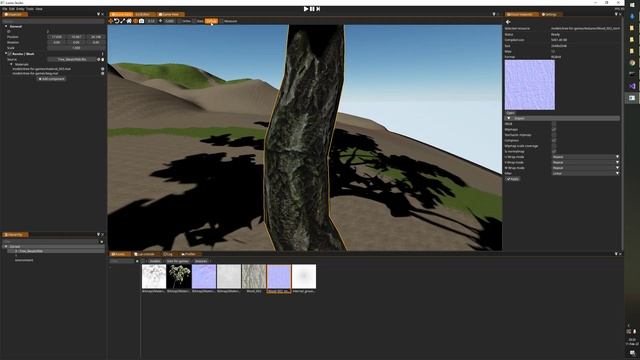Toggle the sRGB import checkbox
Viewport: 640px width, 360px height.
tap(554, 124)
